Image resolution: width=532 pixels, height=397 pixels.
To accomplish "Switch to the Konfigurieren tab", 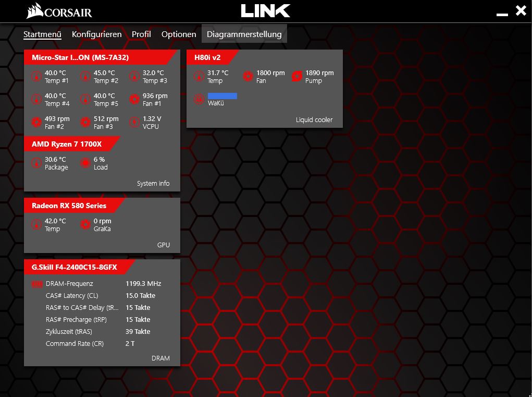I will [97, 34].
